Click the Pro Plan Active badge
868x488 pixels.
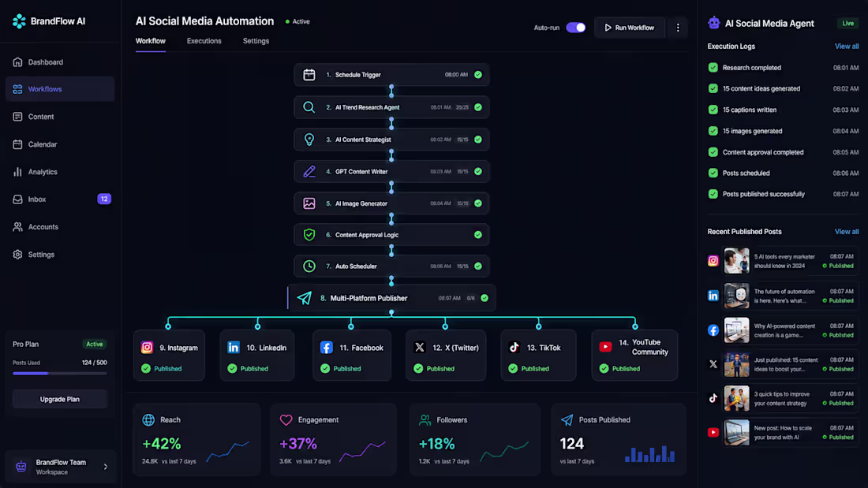[95, 345]
